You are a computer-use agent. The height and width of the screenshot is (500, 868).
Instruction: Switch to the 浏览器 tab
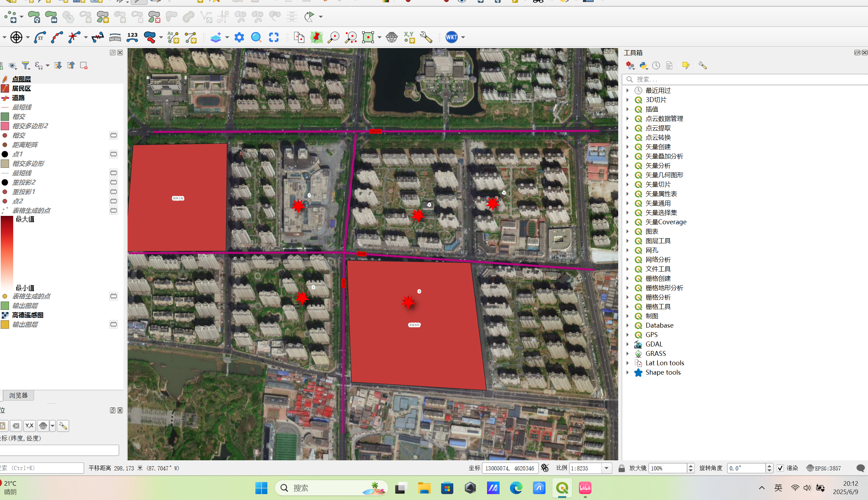[x=18, y=395]
